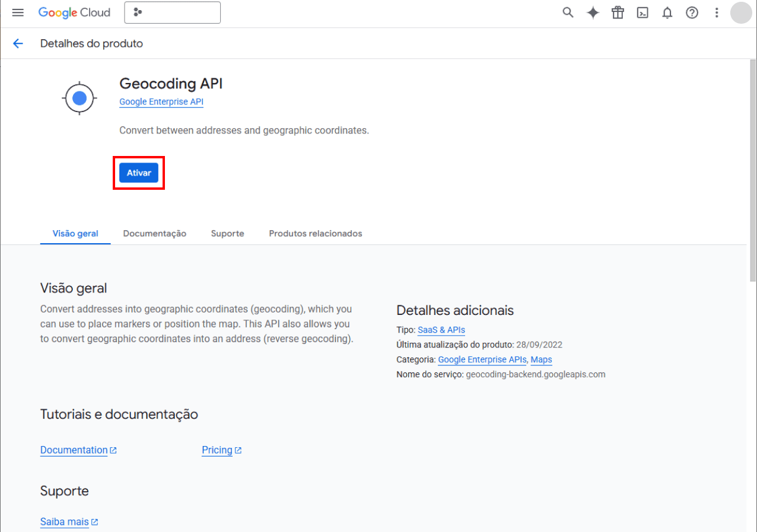757x532 pixels.
Task: Open the main navigation hamburger menu
Action: point(18,12)
